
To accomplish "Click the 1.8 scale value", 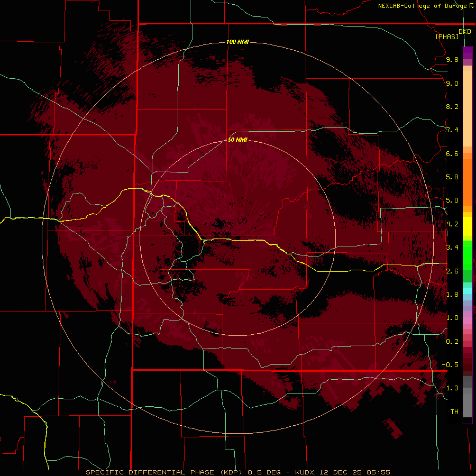I will click(x=452, y=294).
